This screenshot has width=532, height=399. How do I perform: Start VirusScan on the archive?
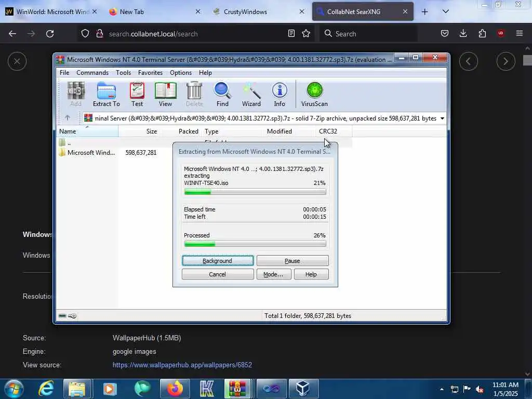point(314,95)
